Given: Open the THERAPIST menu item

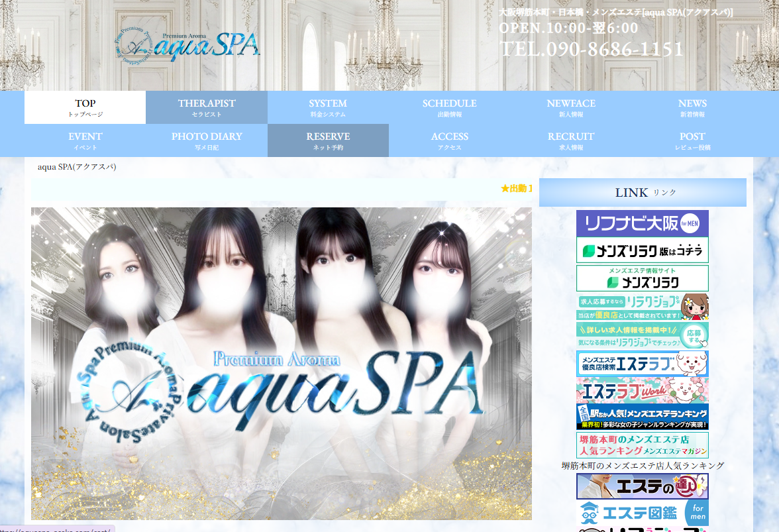Looking at the screenshot, I should tap(207, 107).
